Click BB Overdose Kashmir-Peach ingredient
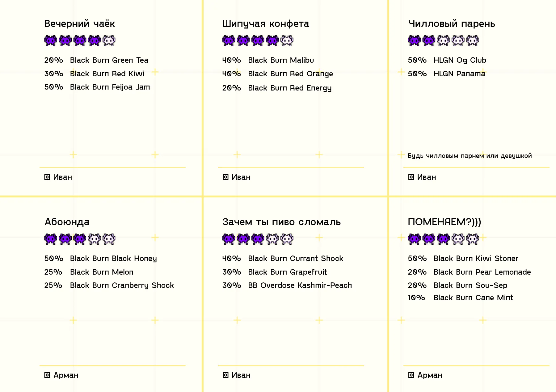Image resolution: width=556 pixels, height=392 pixels. 300,285
